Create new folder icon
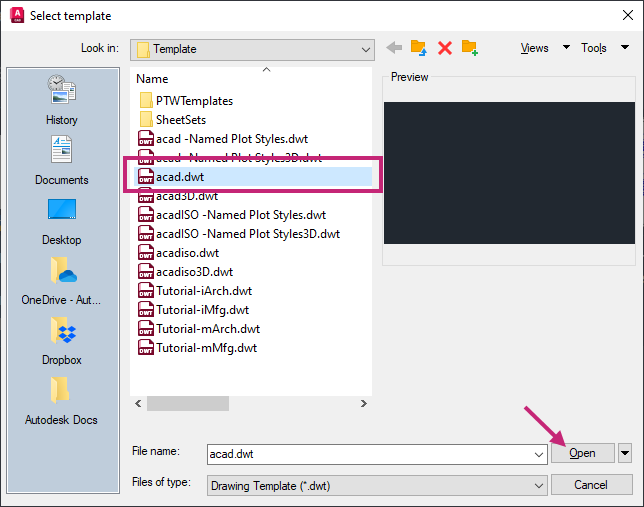Viewport: 644px width, 507px height. click(469, 48)
